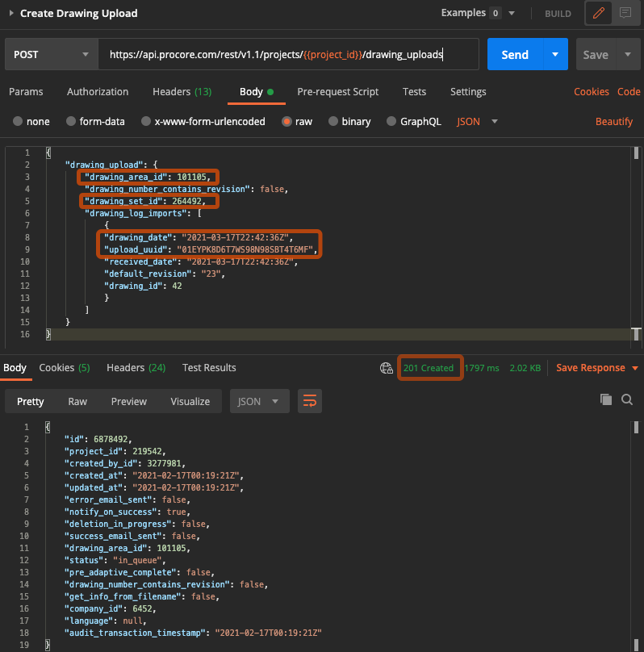Open the response JSON format dropdown
Viewport: 644px width, 652px height.
click(x=259, y=401)
